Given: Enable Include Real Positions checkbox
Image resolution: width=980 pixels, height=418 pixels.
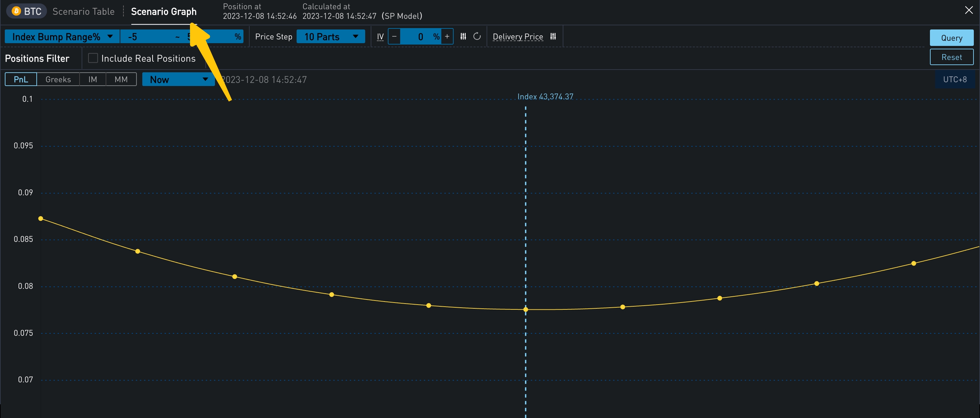Looking at the screenshot, I should click(x=93, y=58).
